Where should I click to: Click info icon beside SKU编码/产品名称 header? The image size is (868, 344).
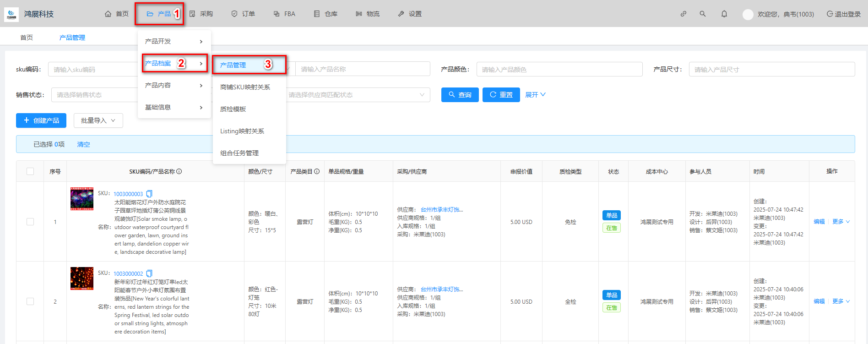tap(179, 171)
